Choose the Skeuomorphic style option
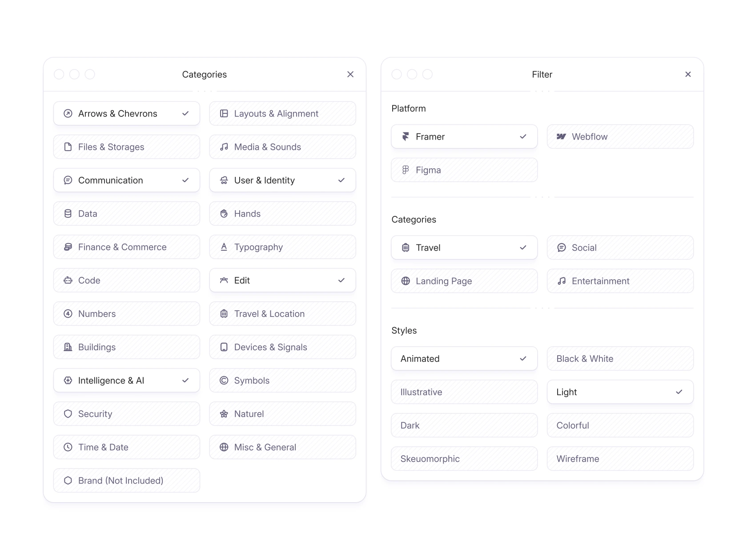This screenshot has height=560, width=747. coord(464,459)
